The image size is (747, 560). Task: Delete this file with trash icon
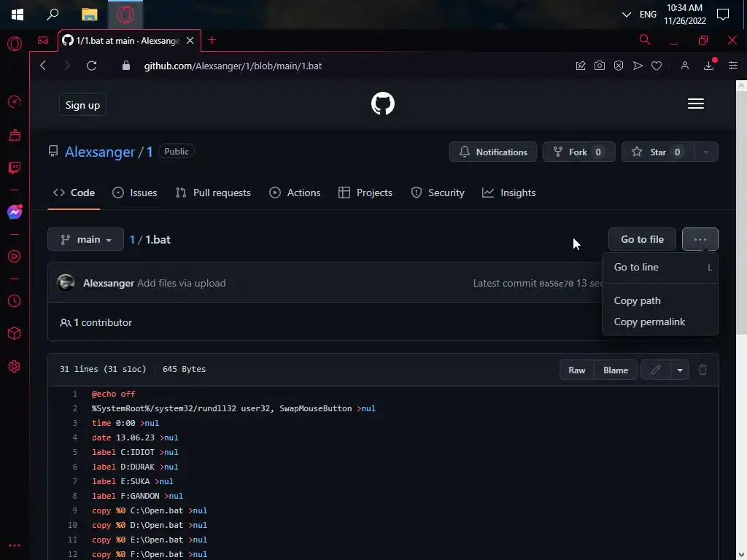(703, 370)
